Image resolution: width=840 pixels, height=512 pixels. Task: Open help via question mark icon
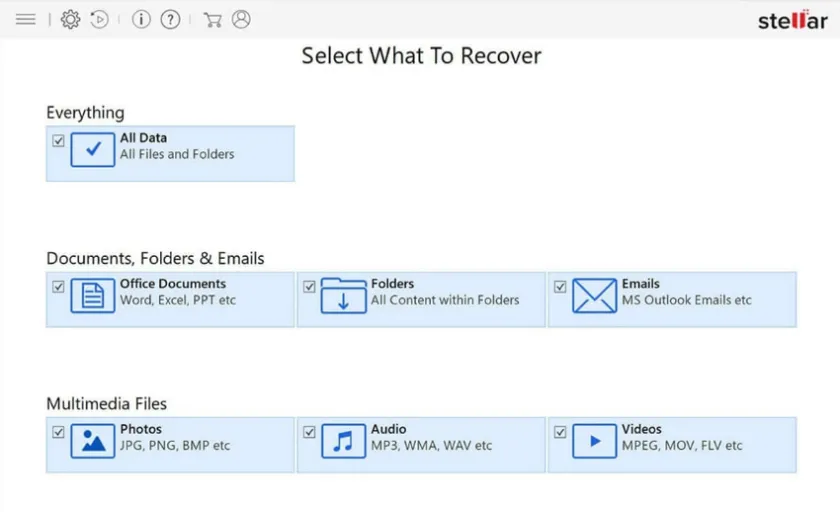pos(171,19)
